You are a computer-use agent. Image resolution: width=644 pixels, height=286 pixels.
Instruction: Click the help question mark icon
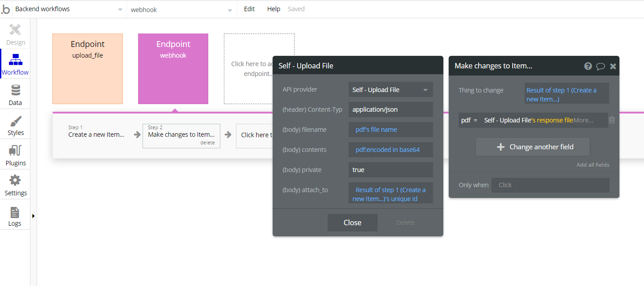(x=588, y=66)
